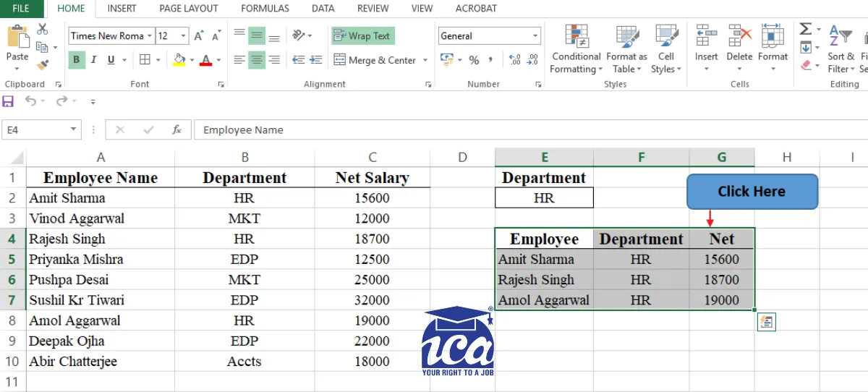This screenshot has width=868, height=392.
Task: Click Increase Decimal icon
Action: (x=515, y=60)
